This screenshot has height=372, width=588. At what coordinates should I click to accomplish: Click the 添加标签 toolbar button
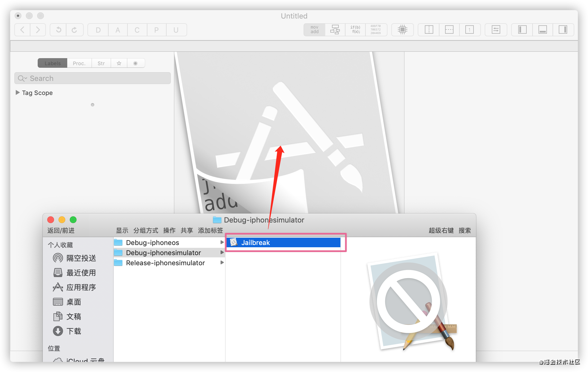click(x=210, y=230)
